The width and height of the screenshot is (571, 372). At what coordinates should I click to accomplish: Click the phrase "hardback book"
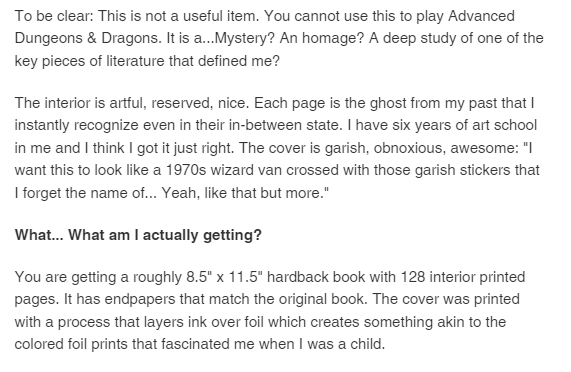pyautogui.click(x=316, y=277)
